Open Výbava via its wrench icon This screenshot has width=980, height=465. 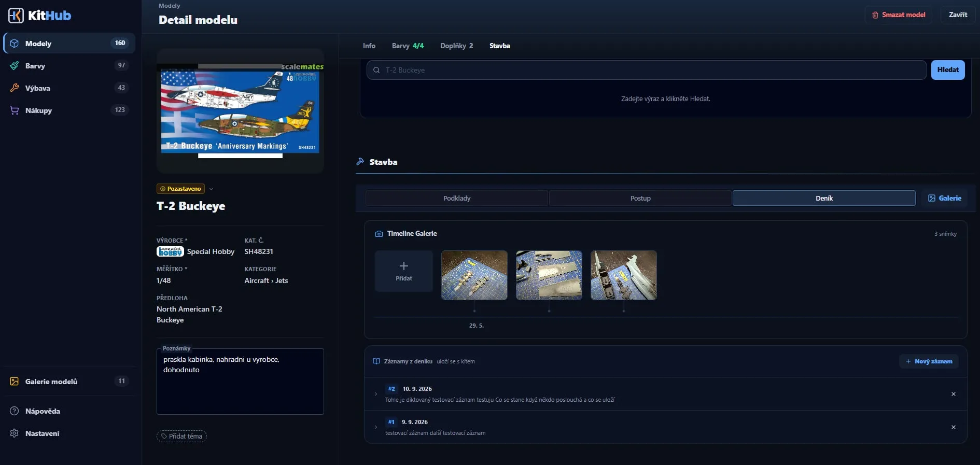[x=15, y=88]
